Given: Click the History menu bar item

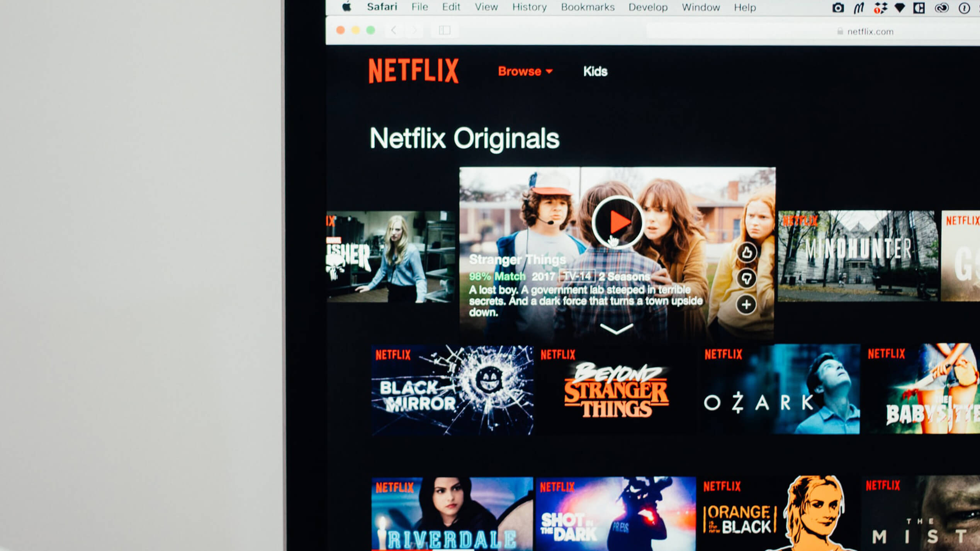Looking at the screenshot, I should [529, 7].
